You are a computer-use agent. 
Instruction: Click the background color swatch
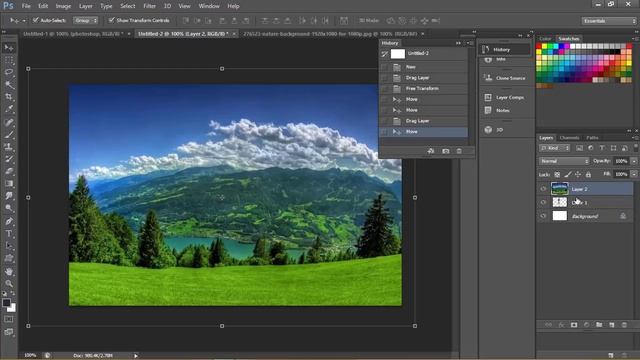12,309
